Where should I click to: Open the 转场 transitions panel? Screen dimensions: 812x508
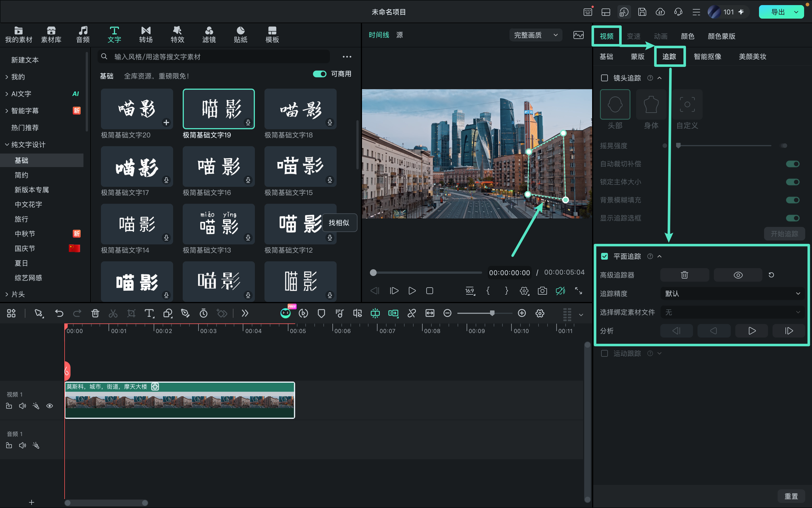point(145,35)
